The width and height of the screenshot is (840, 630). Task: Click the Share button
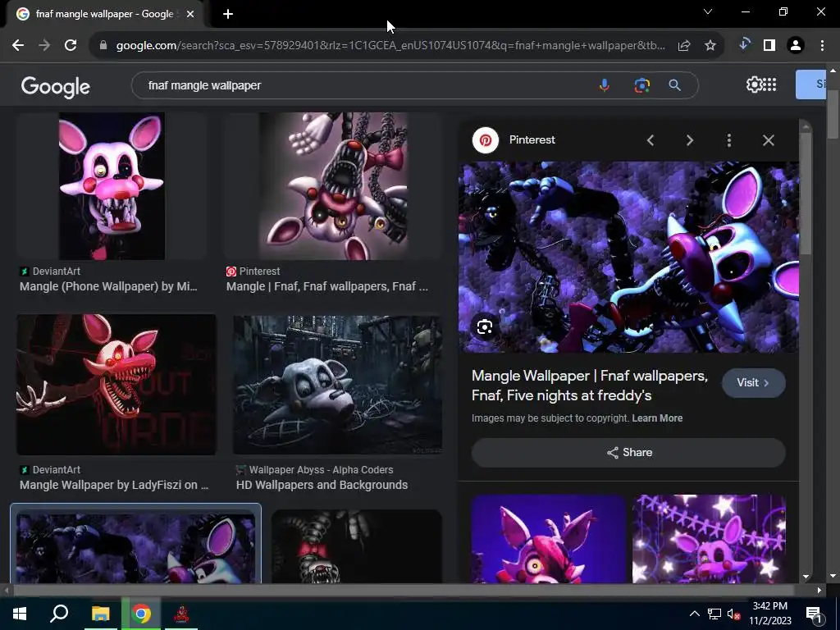[628, 453]
